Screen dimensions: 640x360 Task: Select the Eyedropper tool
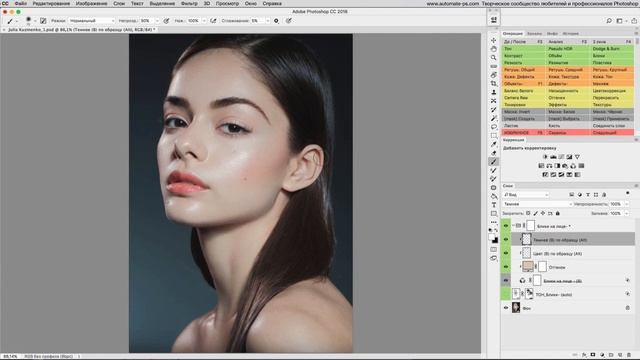click(493, 144)
